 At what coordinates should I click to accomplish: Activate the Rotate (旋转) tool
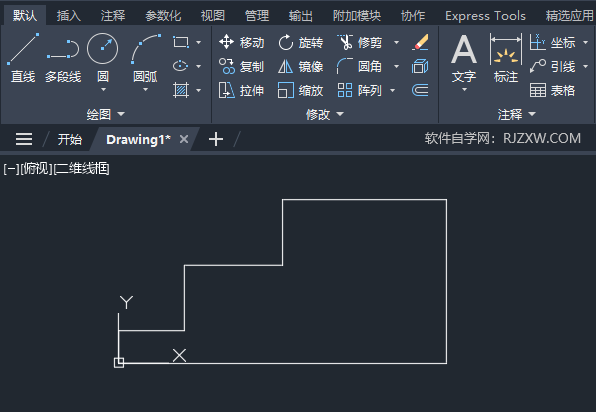(x=301, y=42)
